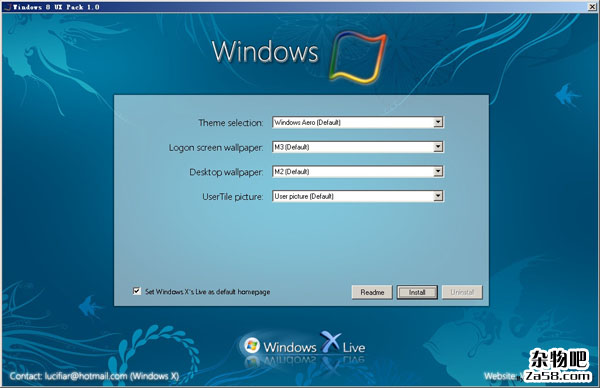
Task: Click the 'UserTile picture:' label
Action: pyautogui.click(x=233, y=197)
